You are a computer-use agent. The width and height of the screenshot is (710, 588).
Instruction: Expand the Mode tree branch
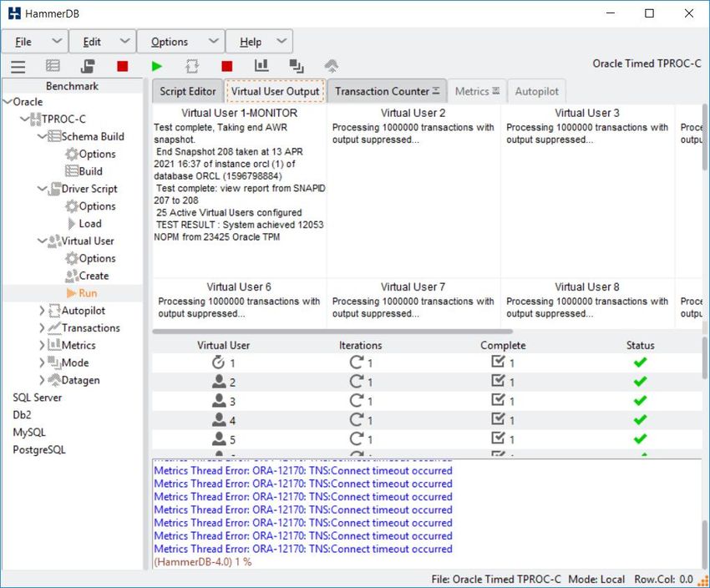[42, 362]
